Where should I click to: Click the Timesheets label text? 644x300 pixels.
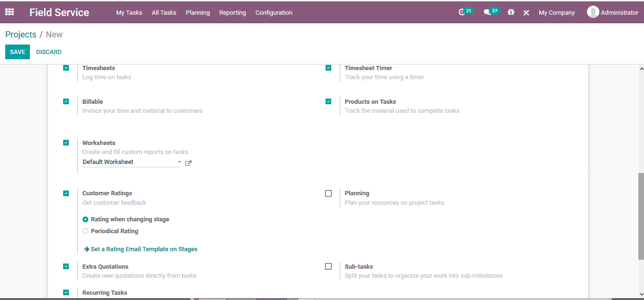pos(99,68)
